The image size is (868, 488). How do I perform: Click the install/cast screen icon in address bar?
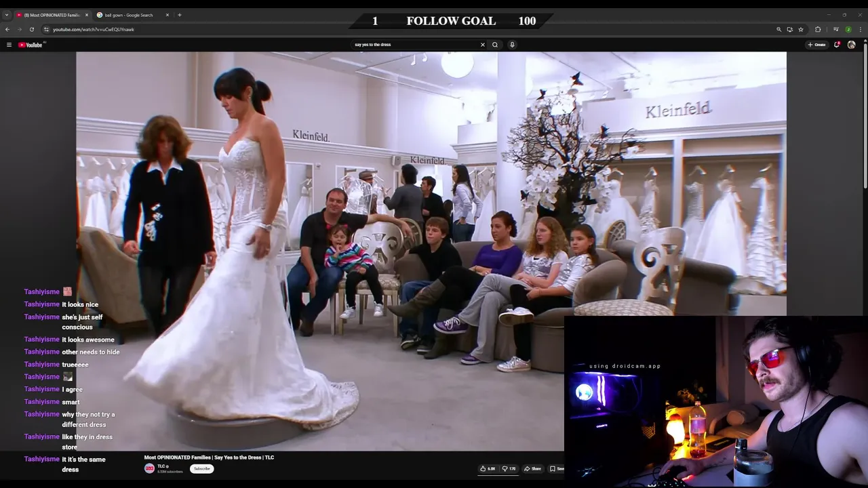pyautogui.click(x=790, y=29)
